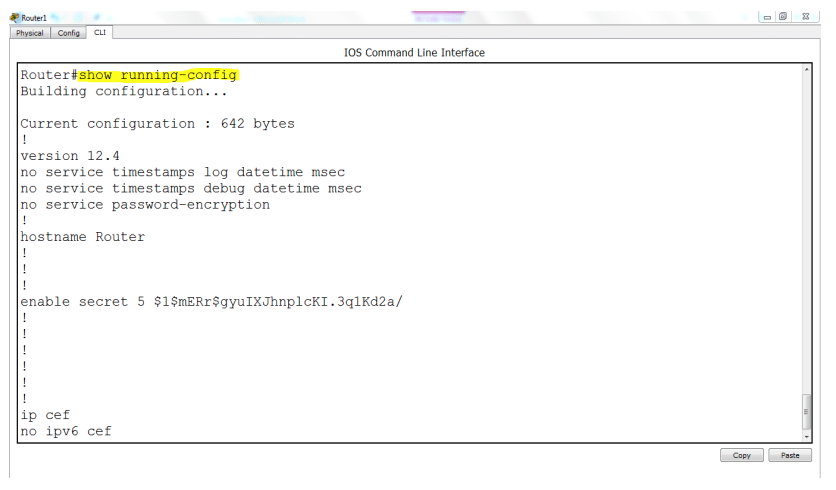Click the Paste button

[790, 455]
